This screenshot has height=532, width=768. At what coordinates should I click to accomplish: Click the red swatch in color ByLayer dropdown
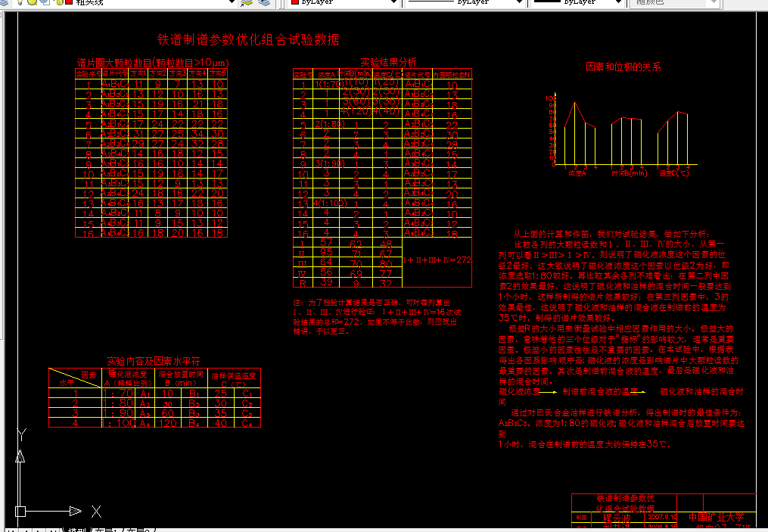[295, 2]
